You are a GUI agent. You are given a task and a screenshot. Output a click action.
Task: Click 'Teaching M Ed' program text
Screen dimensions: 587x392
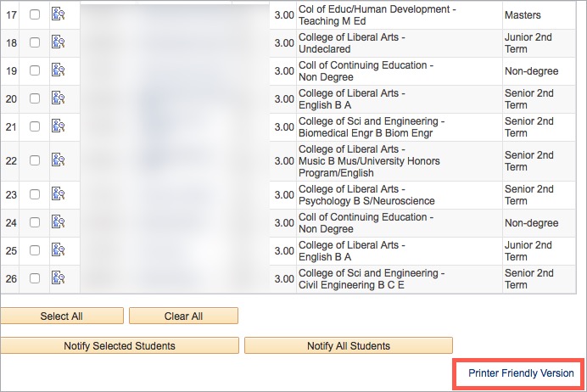coord(332,21)
